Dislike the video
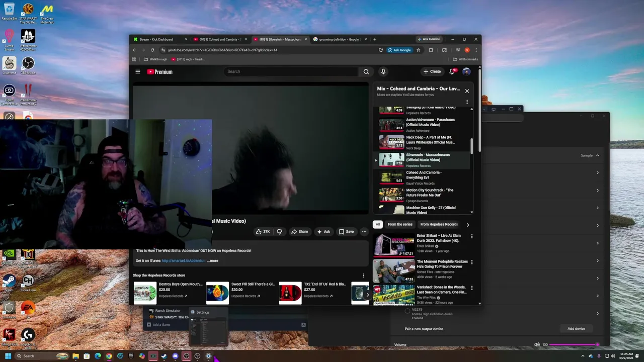The width and height of the screenshot is (644, 362). pyautogui.click(x=280, y=232)
